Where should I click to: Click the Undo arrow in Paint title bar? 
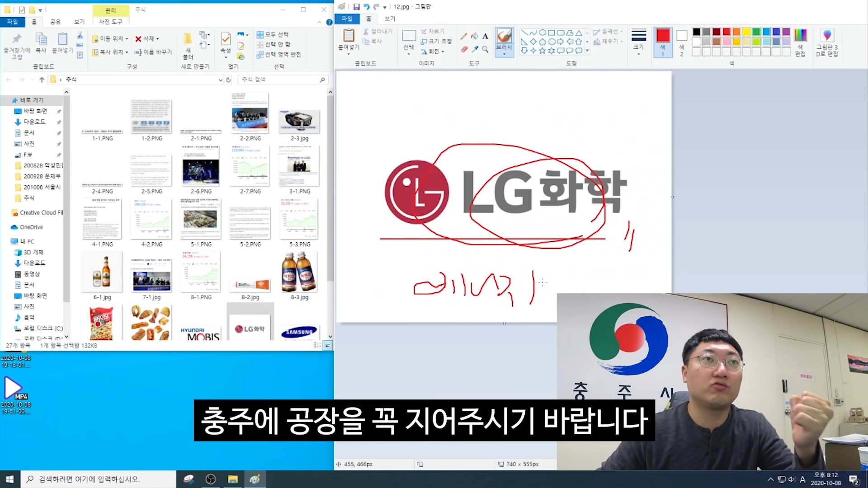pyautogui.click(x=366, y=7)
